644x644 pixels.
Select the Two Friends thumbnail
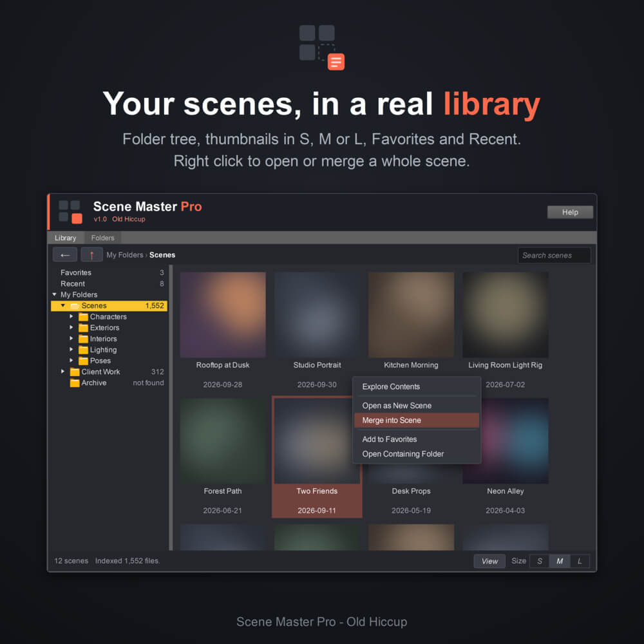[x=315, y=440]
